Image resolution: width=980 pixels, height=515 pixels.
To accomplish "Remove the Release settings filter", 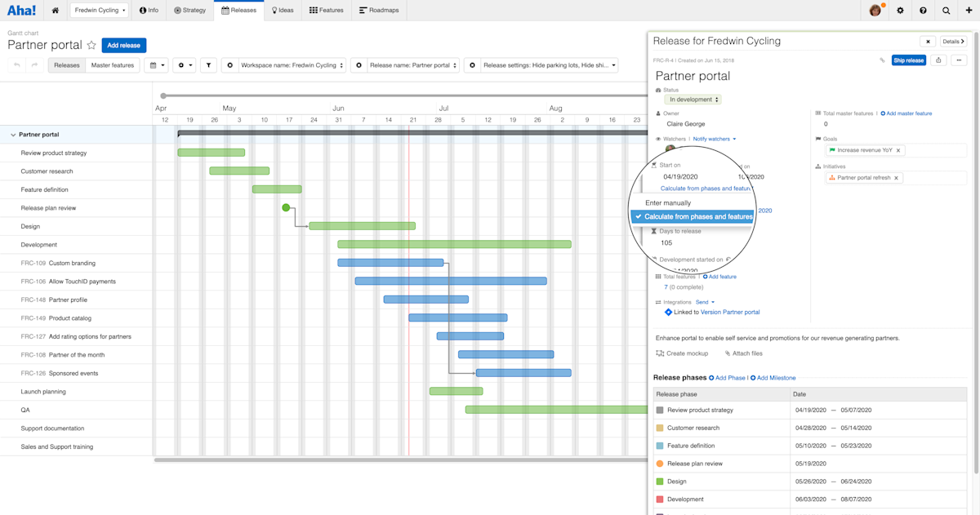I will [472, 65].
